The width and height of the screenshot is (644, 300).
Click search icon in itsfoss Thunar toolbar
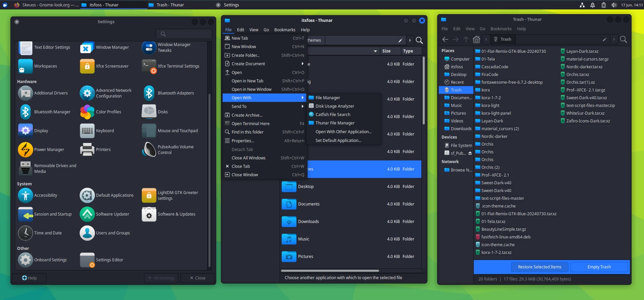(419, 40)
